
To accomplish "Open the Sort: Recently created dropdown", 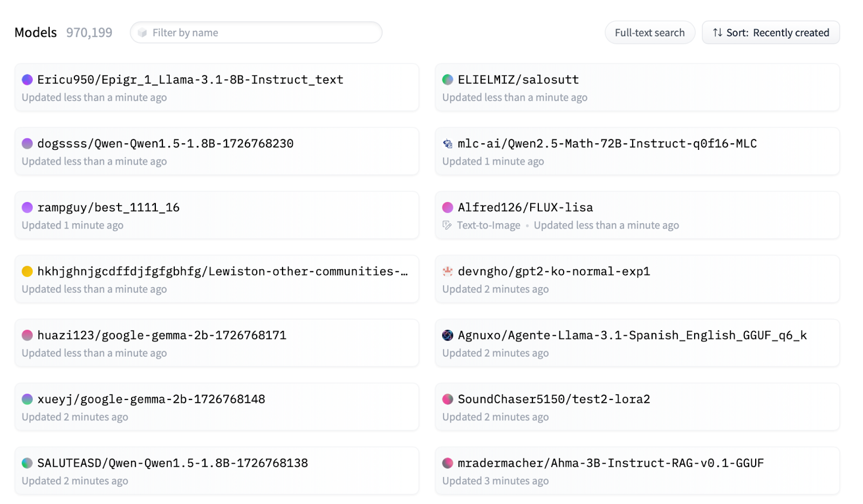I will (770, 33).
